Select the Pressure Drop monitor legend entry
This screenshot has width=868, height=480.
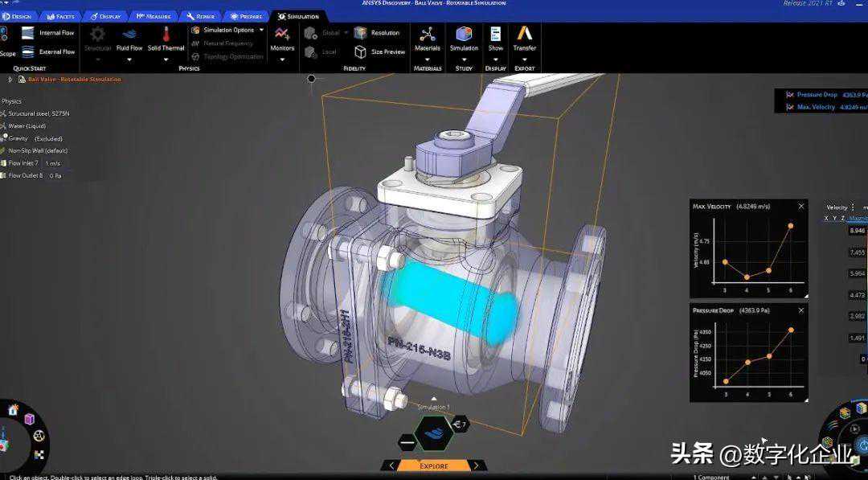(816, 95)
